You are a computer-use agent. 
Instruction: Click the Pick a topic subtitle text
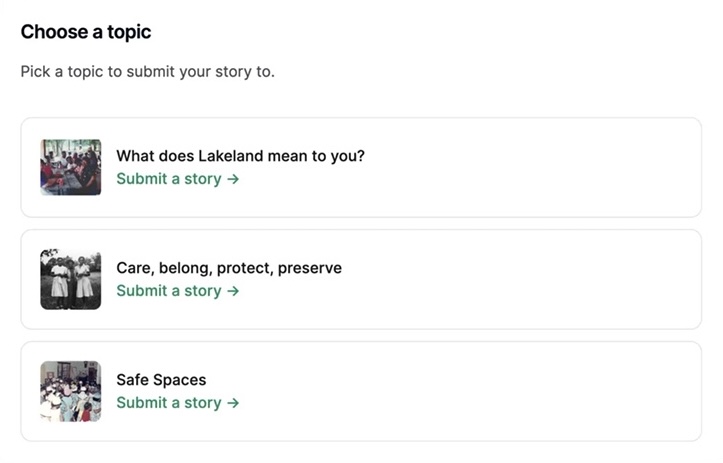point(148,72)
